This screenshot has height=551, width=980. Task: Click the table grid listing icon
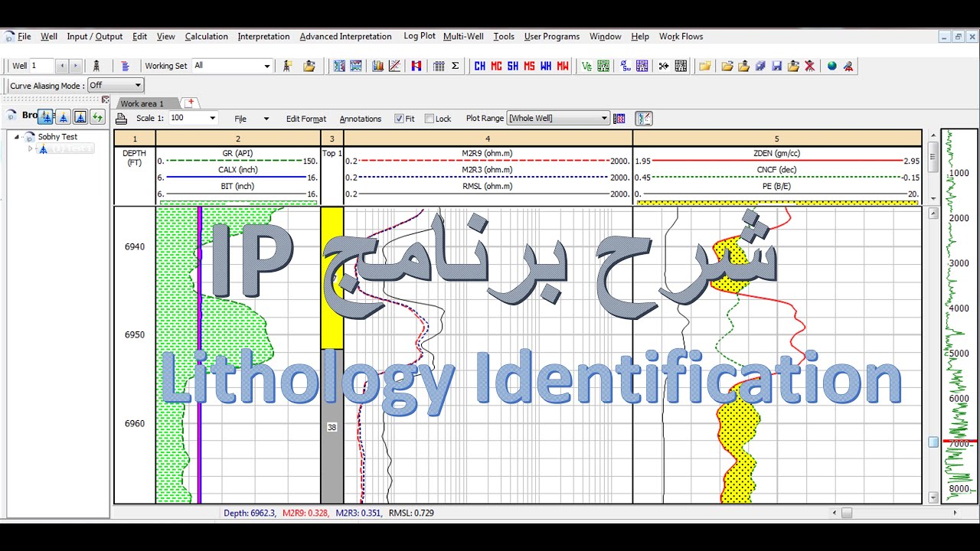[x=439, y=66]
